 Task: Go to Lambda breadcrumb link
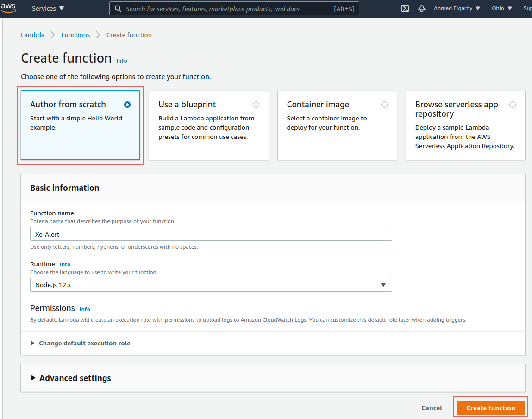tap(32, 35)
